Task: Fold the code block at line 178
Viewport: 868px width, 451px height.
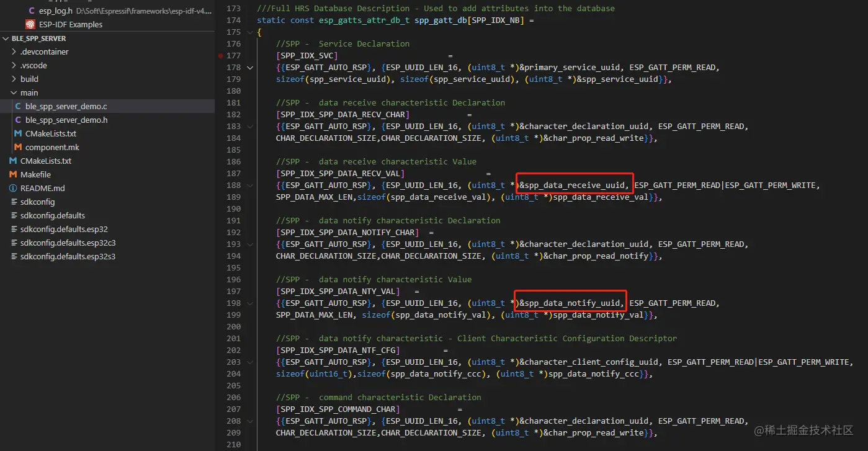Action: tap(250, 68)
